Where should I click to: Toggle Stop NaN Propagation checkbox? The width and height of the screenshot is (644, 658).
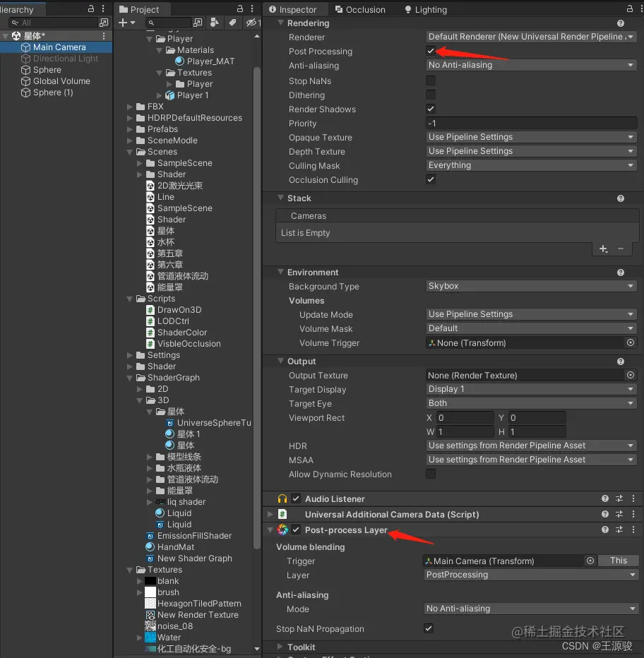(429, 628)
